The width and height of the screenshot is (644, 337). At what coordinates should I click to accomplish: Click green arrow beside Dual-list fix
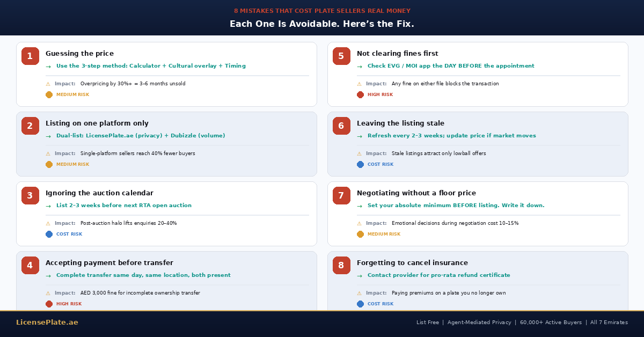click(48, 136)
